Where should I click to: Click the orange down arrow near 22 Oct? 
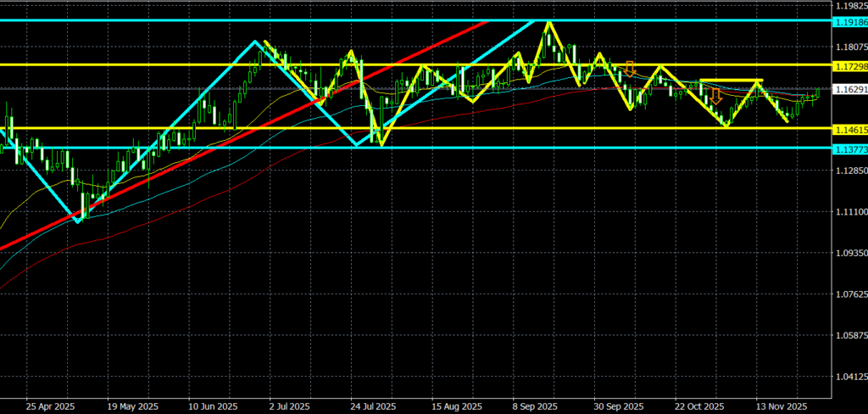716,95
